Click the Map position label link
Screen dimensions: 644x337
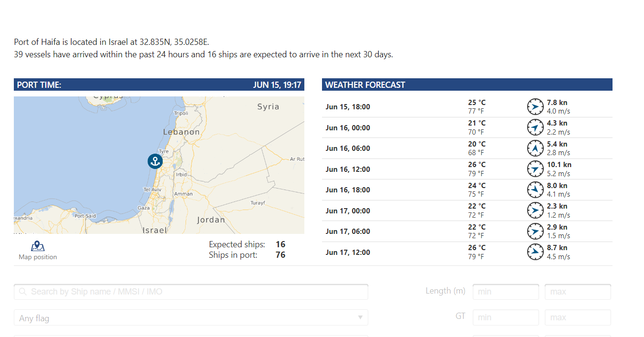pos(38,257)
